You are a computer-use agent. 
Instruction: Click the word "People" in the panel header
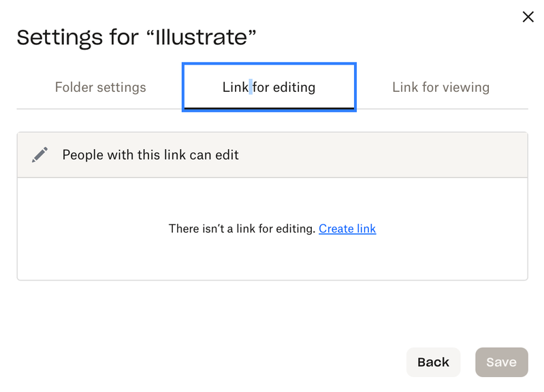(x=82, y=155)
